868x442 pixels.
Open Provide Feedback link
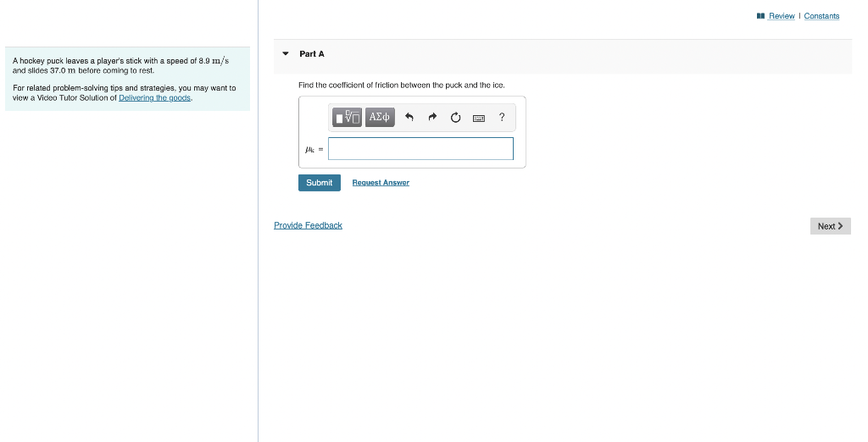click(x=308, y=225)
